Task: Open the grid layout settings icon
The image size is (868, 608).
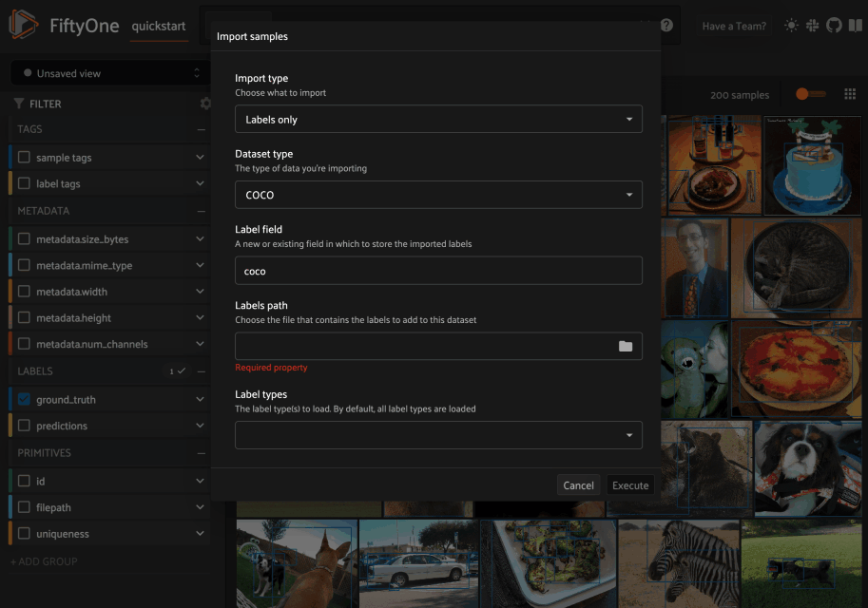Action: coord(850,94)
